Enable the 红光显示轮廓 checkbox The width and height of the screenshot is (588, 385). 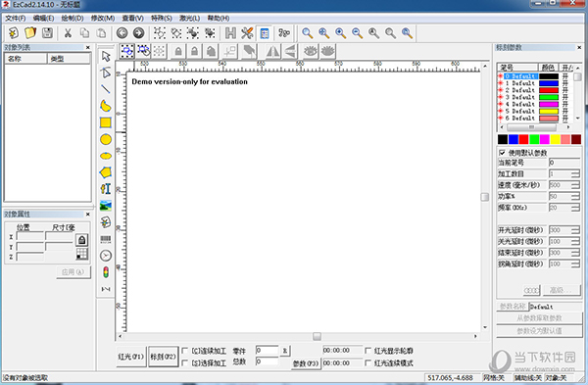click(367, 351)
